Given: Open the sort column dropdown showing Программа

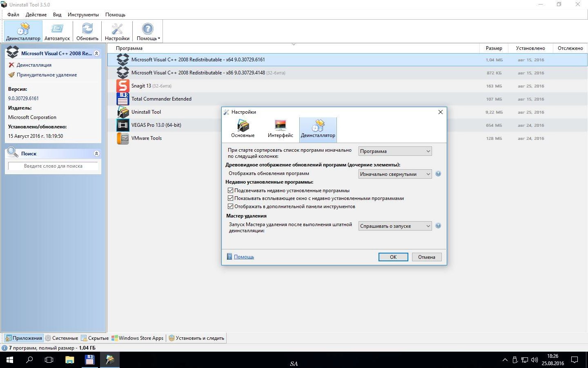Looking at the screenshot, I should tap(395, 151).
